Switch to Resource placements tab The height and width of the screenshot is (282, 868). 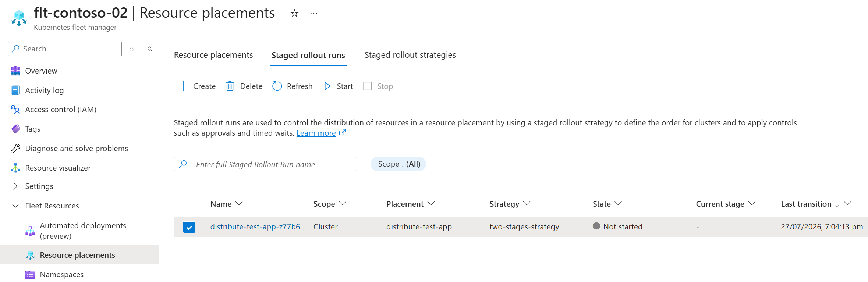213,55
